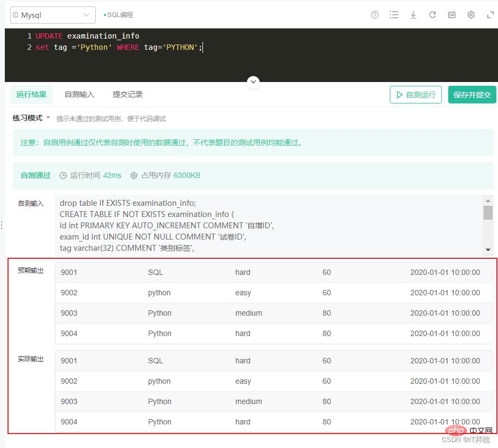Collapse editor with the circular chevron
Image resolution: width=498 pixels, height=448 pixels.
point(253,83)
